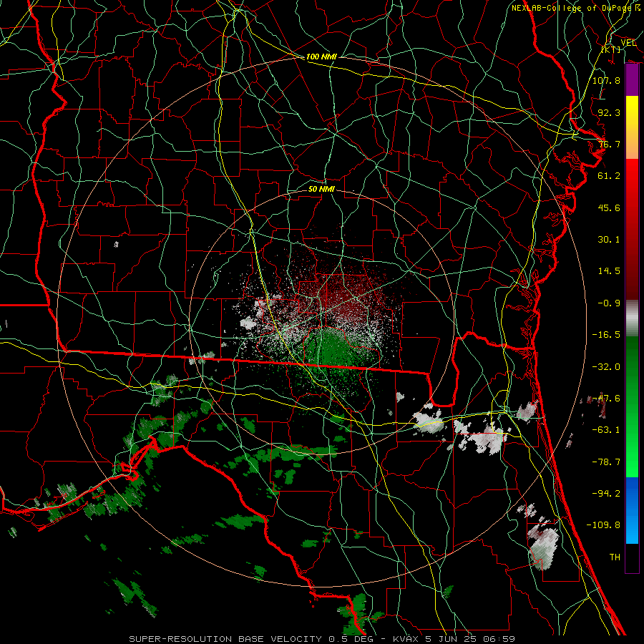
Task: Click the TH threshold label in legend
Action: pyautogui.click(x=615, y=557)
